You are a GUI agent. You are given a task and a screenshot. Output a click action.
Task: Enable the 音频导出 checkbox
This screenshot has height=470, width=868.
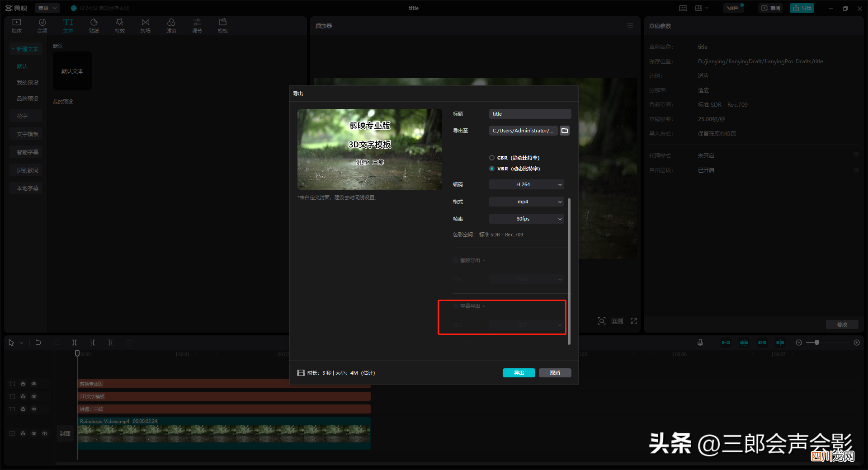456,260
